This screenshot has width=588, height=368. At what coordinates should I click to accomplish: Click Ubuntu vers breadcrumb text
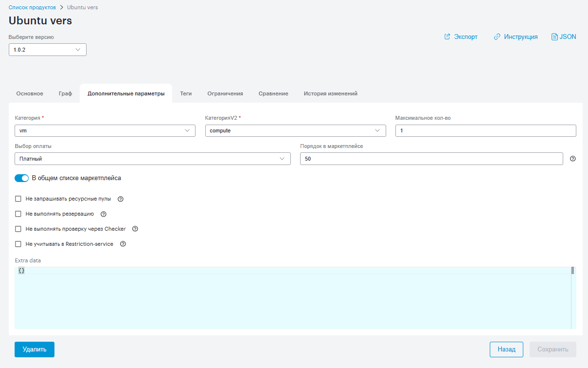tap(82, 7)
